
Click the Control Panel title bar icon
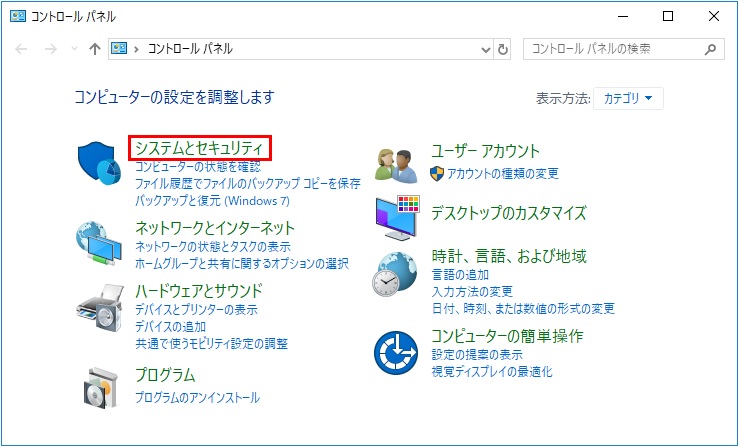17,17
